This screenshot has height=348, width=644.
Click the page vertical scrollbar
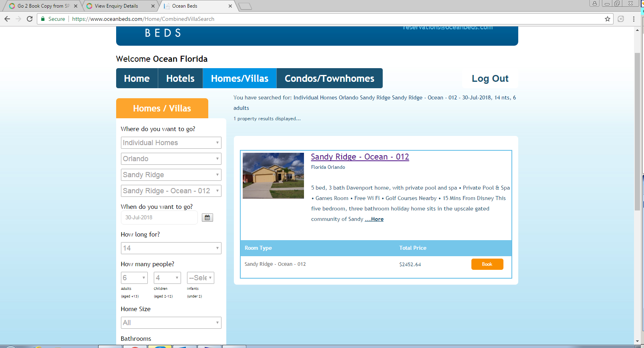[637, 132]
